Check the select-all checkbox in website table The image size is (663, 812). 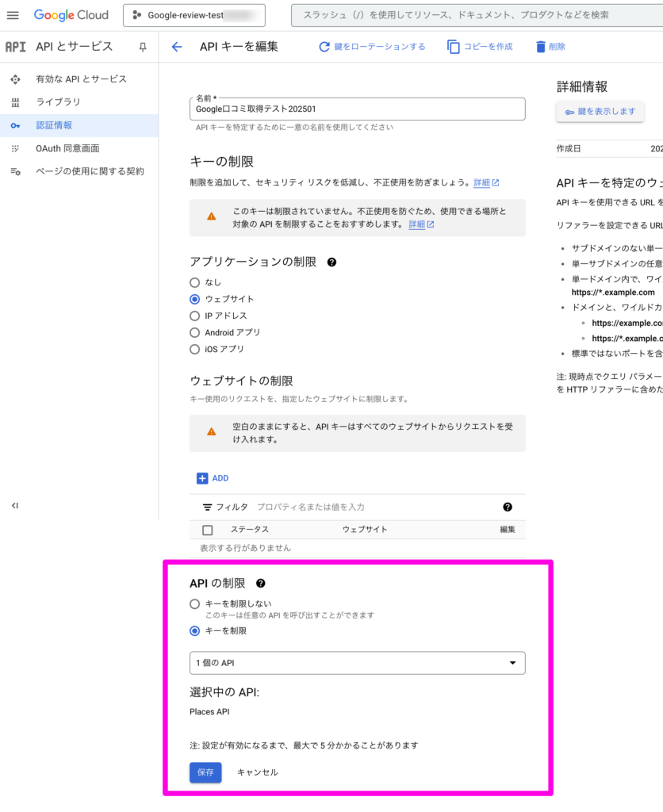tap(208, 530)
